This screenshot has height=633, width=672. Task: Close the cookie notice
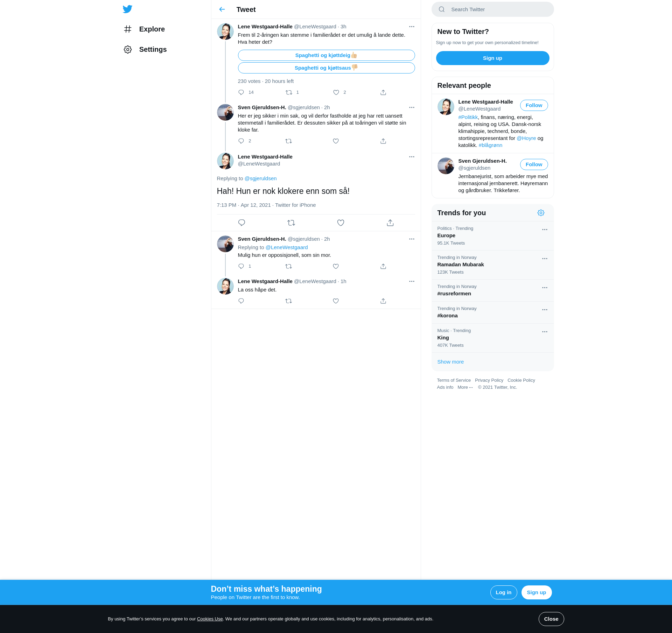[551, 619]
